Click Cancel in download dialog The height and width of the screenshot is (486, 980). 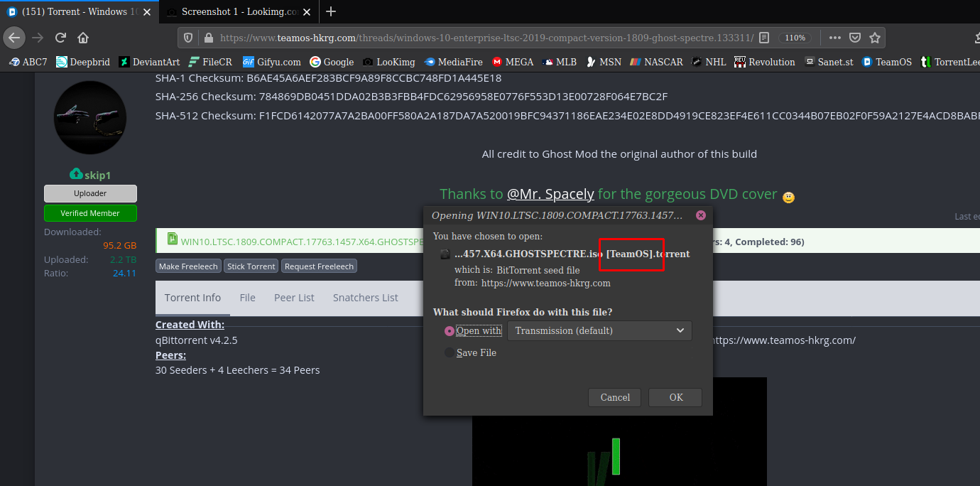(615, 397)
